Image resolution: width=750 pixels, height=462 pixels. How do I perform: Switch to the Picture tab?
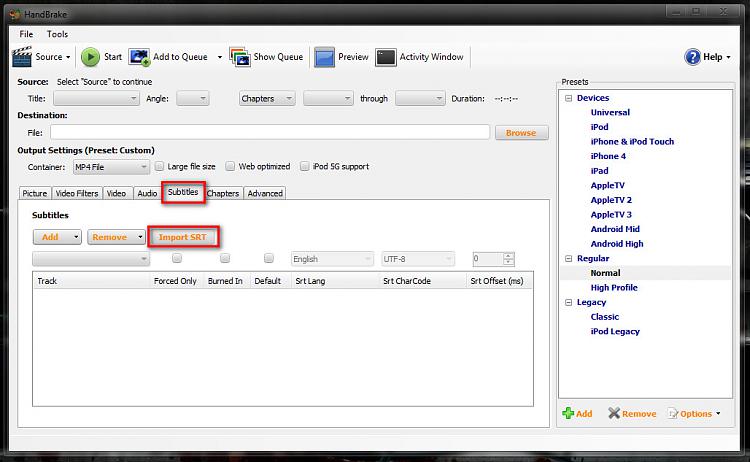[x=35, y=193]
